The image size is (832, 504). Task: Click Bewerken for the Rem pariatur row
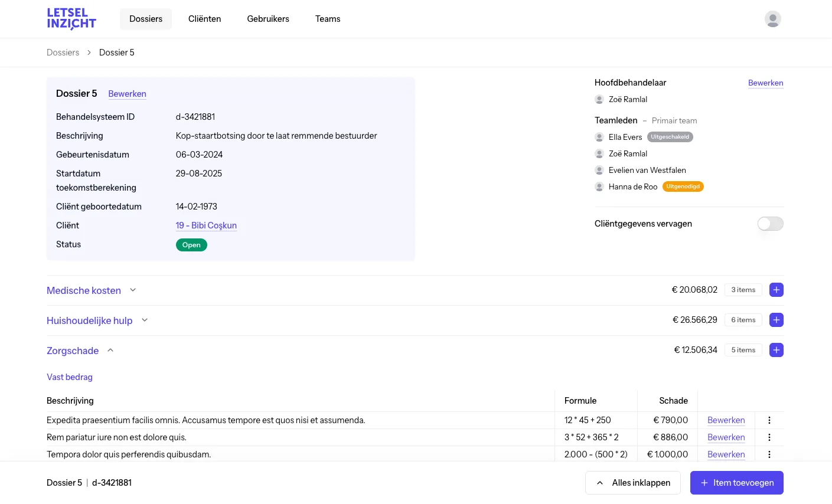pos(726,437)
